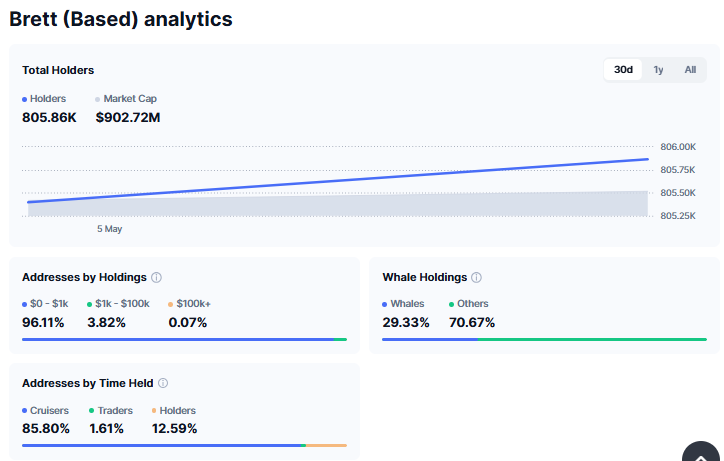The height and width of the screenshot is (461, 724).
Task: Click the blue holders trend line
Action: coord(338,181)
